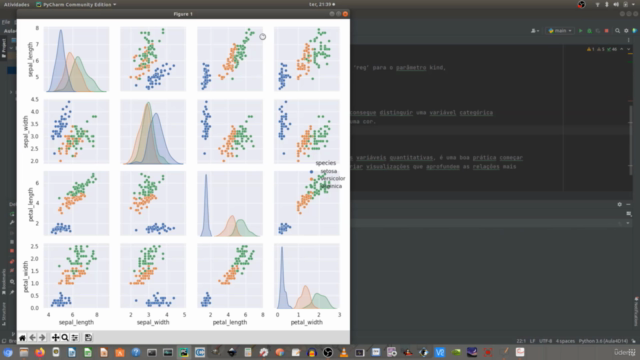Open the Help question-mark icon in dock
640x360 pixels.
click(x=136, y=352)
